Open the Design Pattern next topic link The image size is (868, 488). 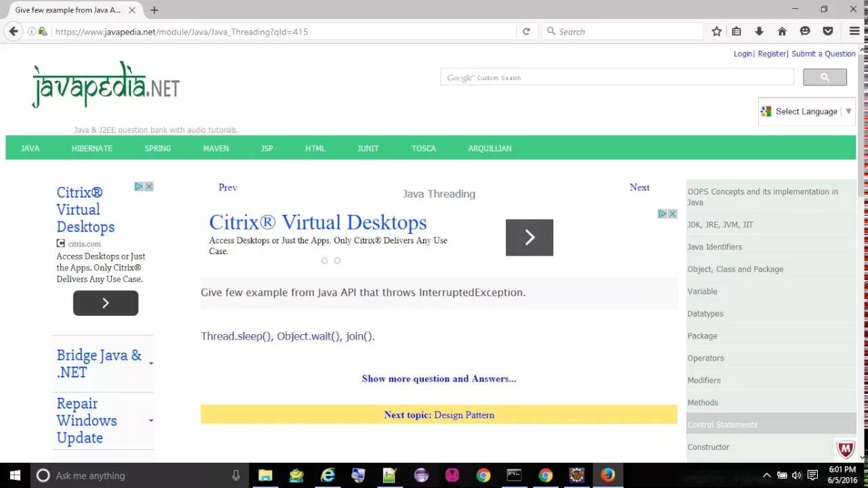(465, 415)
